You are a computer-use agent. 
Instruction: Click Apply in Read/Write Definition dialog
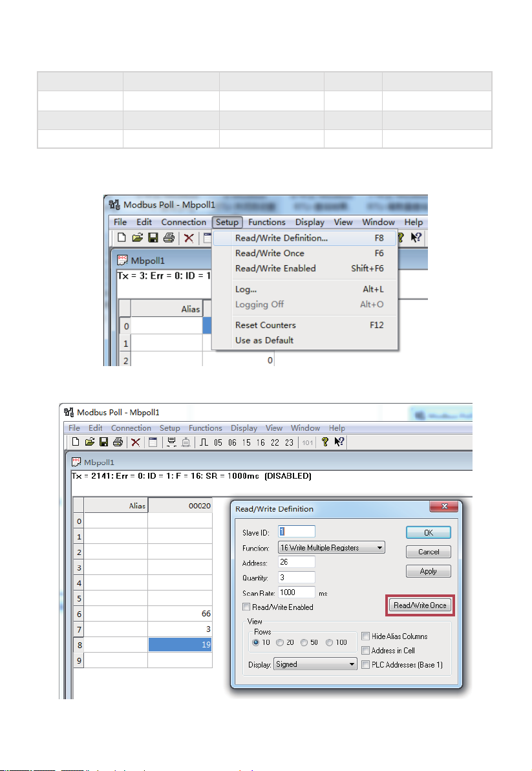(x=429, y=571)
